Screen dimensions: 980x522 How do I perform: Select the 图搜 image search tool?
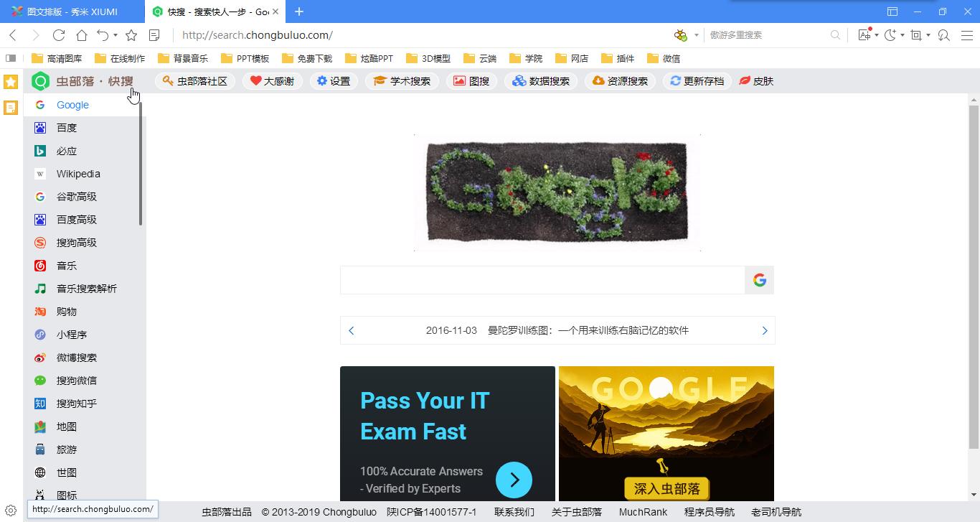pos(471,80)
